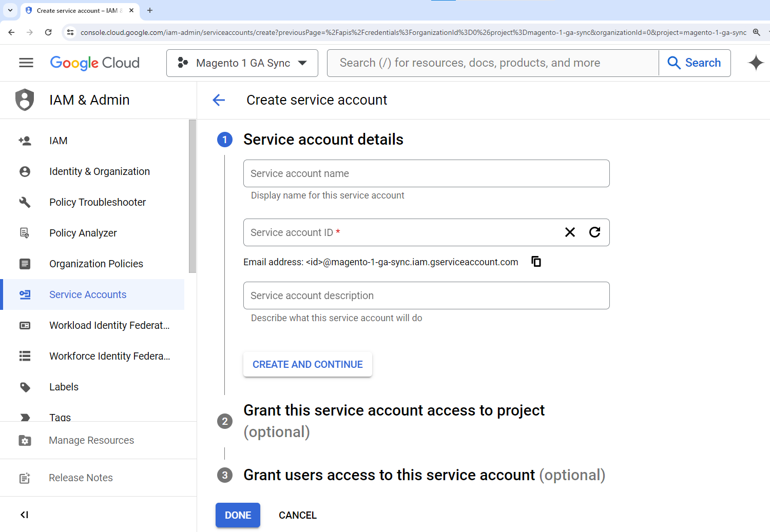Screen dimensions: 770x532
Task: Open the hamburger navigation menu
Action: (x=26, y=63)
